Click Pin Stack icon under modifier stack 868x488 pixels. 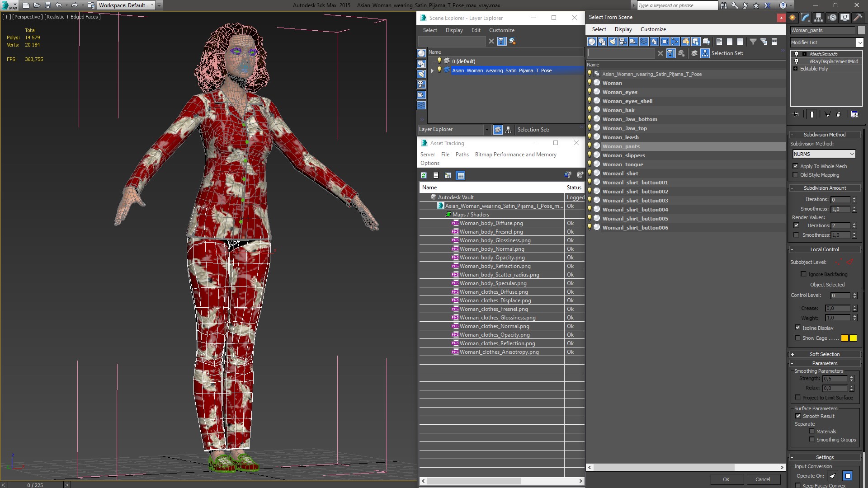(x=796, y=114)
